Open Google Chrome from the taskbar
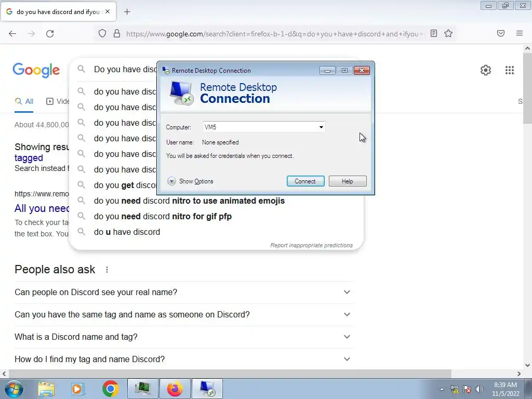This screenshot has width=532, height=399. coord(110,389)
